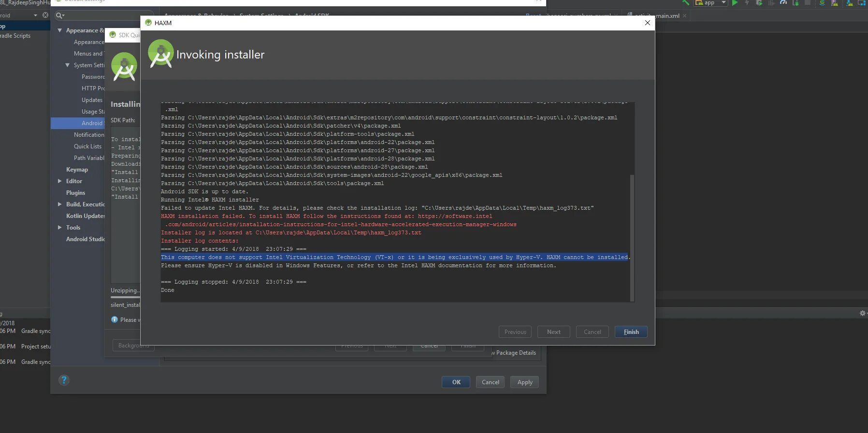The width and height of the screenshot is (868, 433).
Task: Click the highlighted VT-x not supported log line
Action: [395, 257]
